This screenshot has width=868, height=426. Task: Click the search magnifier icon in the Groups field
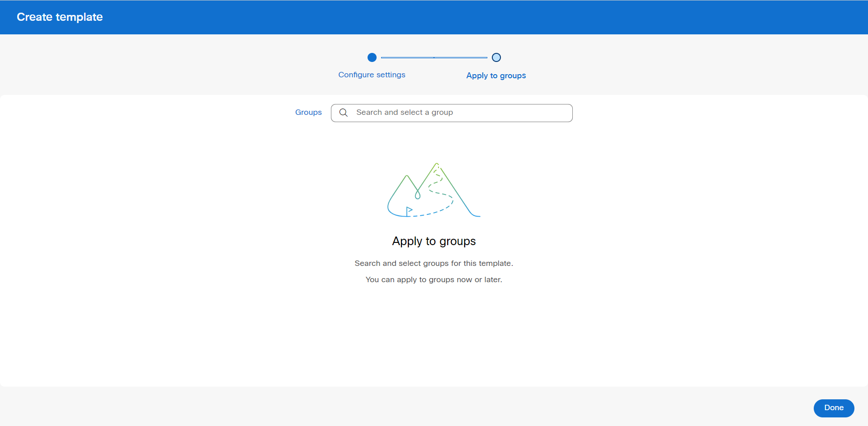click(344, 113)
